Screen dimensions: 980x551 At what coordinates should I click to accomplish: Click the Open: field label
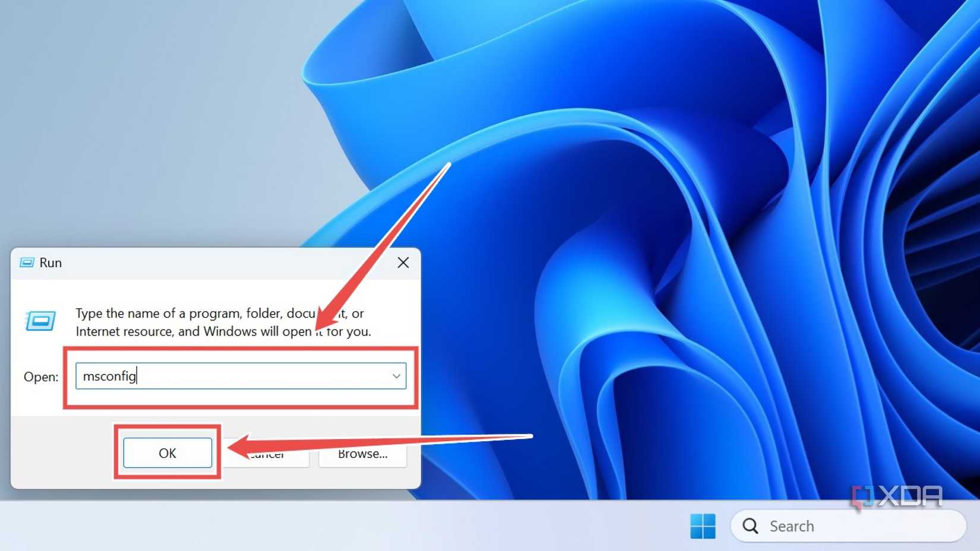[x=40, y=376]
